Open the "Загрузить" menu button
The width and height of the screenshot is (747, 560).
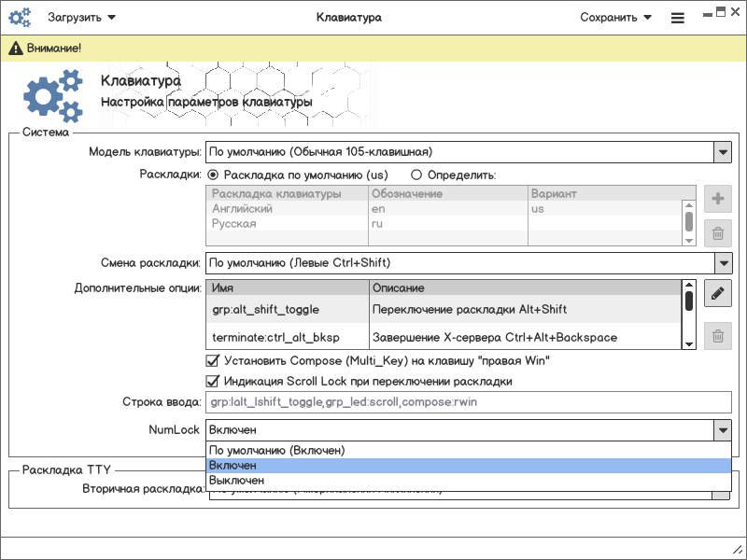pos(82,17)
